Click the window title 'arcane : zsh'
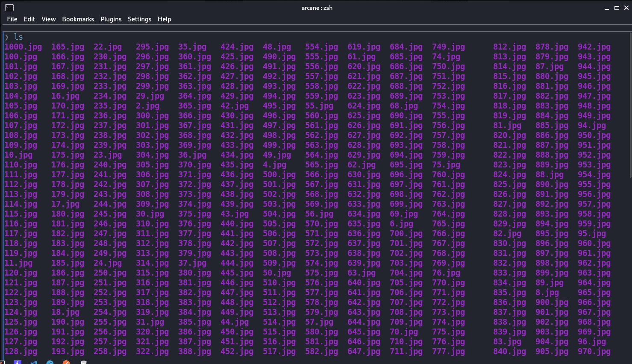 click(317, 8)
